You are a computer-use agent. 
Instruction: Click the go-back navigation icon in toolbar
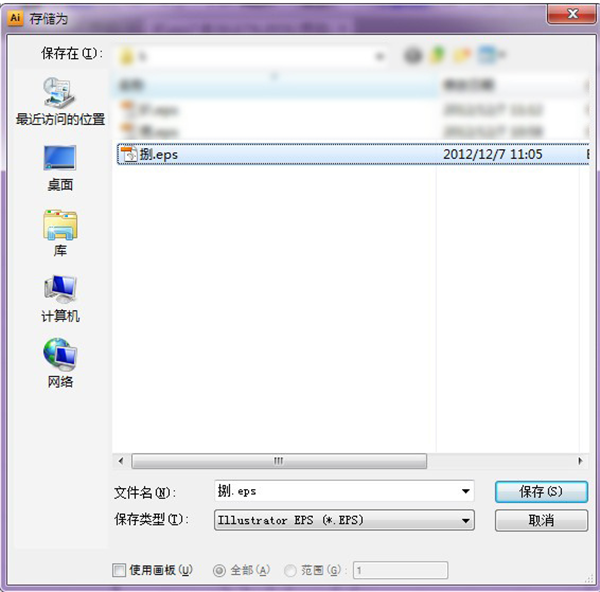click(414, 55)
